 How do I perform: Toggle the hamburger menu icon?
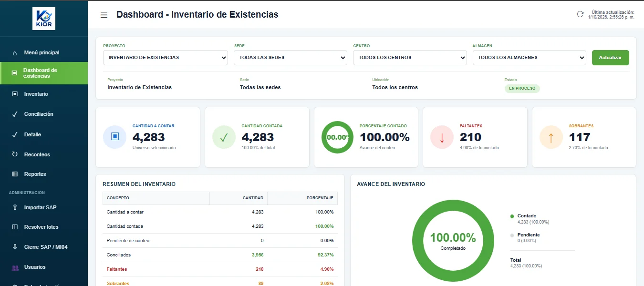point(104,15)
